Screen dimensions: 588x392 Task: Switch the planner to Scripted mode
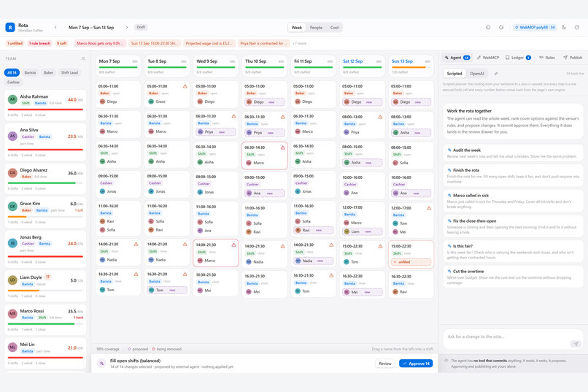point(454,74)
